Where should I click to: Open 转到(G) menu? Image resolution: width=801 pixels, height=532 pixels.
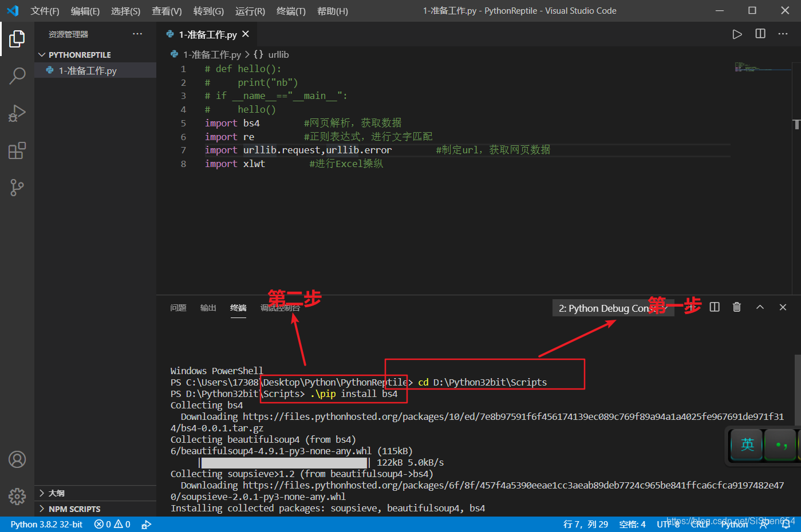click(208, 11)
